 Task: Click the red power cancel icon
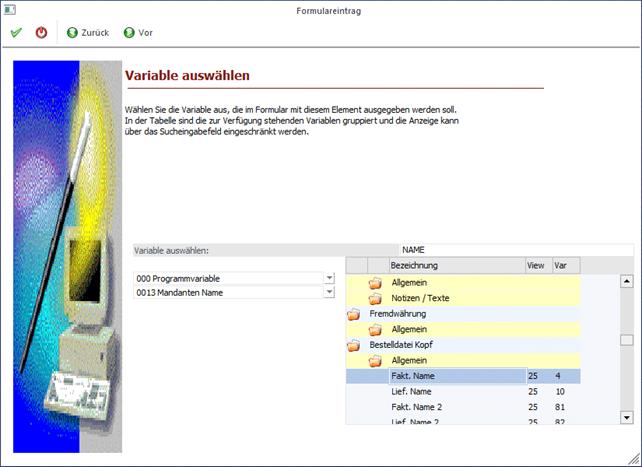pyautogui.click(x=41, y=33)
